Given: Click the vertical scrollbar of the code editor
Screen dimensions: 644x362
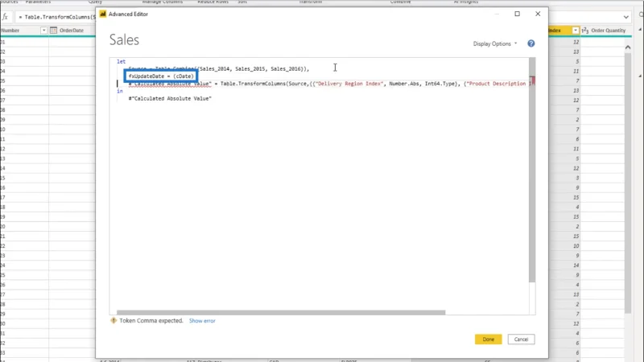Looking at the screenshot, I should coord(532,170).
